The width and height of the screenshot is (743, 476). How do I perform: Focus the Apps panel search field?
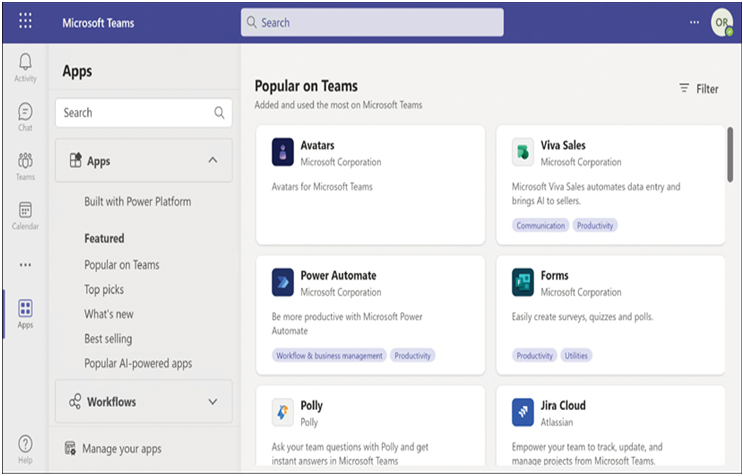[144, 113]
